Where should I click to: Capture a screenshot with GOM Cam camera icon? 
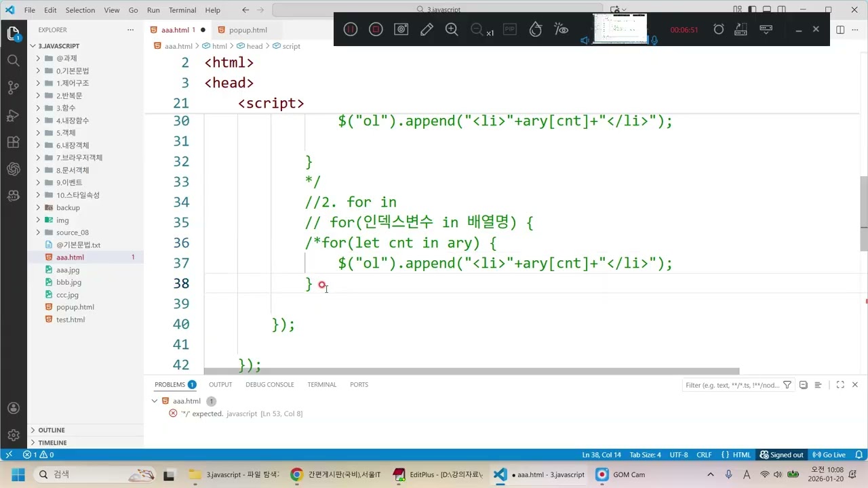click(x=401, y=29)
